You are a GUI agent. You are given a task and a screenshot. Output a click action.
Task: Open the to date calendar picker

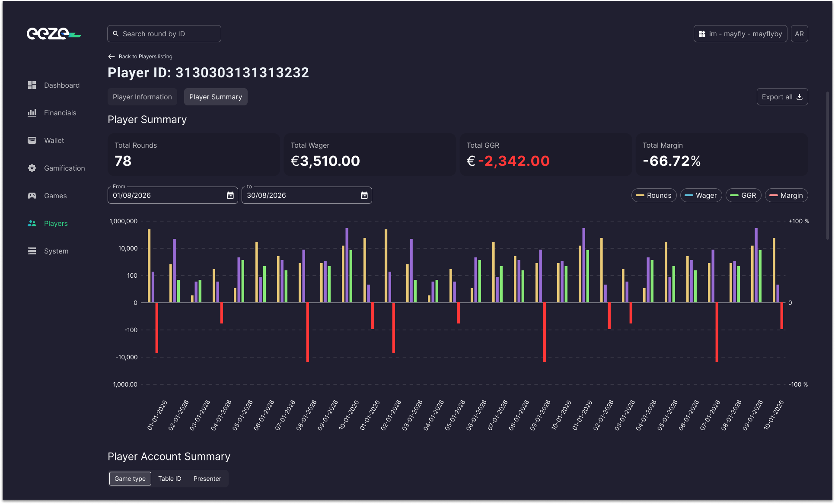(364, 195)
